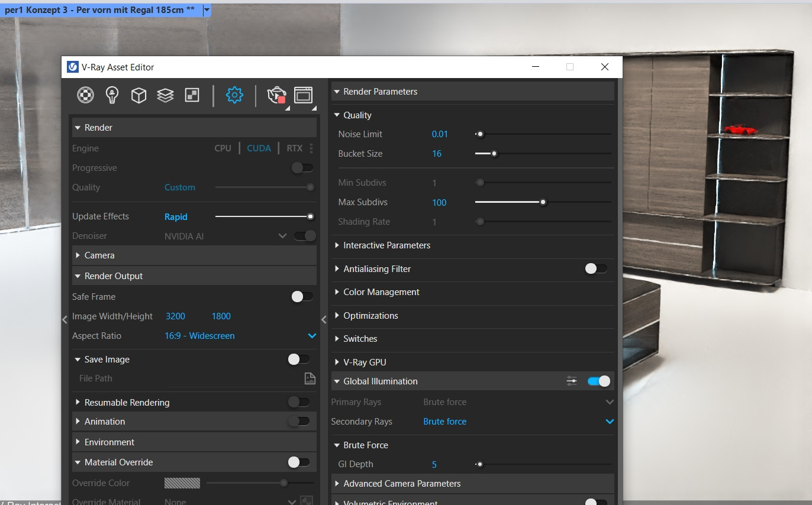Disable the Global Illumination toggle
This screenshot has width=812, height=505.
(599, 381)
